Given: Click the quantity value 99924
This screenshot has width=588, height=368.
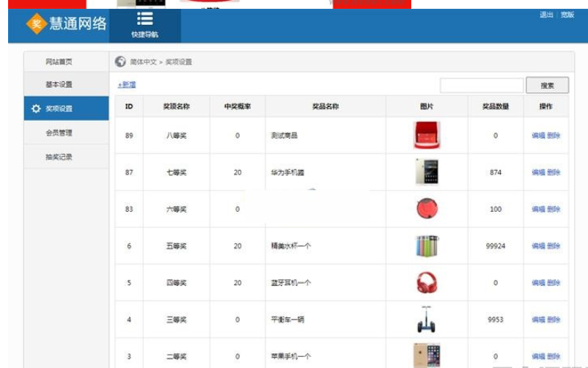Looking at the screenshot, I should [496, 246].
